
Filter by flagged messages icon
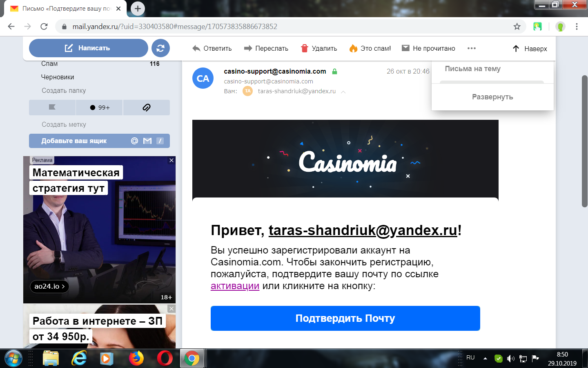(52, 107)
